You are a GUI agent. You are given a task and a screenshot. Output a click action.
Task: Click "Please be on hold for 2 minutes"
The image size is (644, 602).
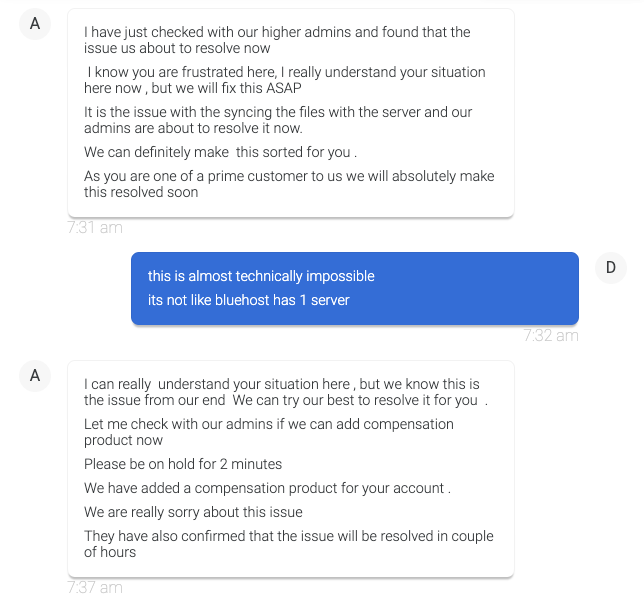[x=183, y=464]
